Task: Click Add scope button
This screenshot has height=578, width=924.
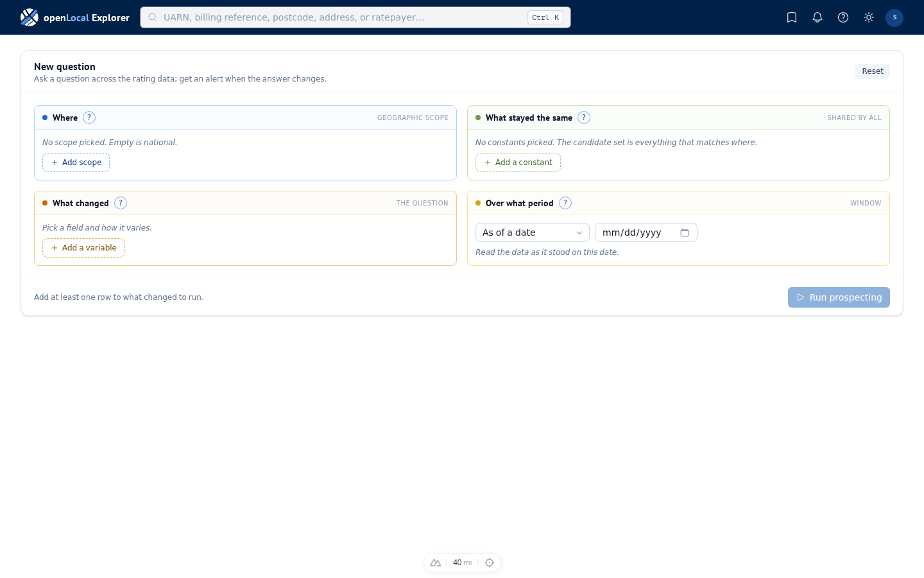Action: [x=76, y=162]
